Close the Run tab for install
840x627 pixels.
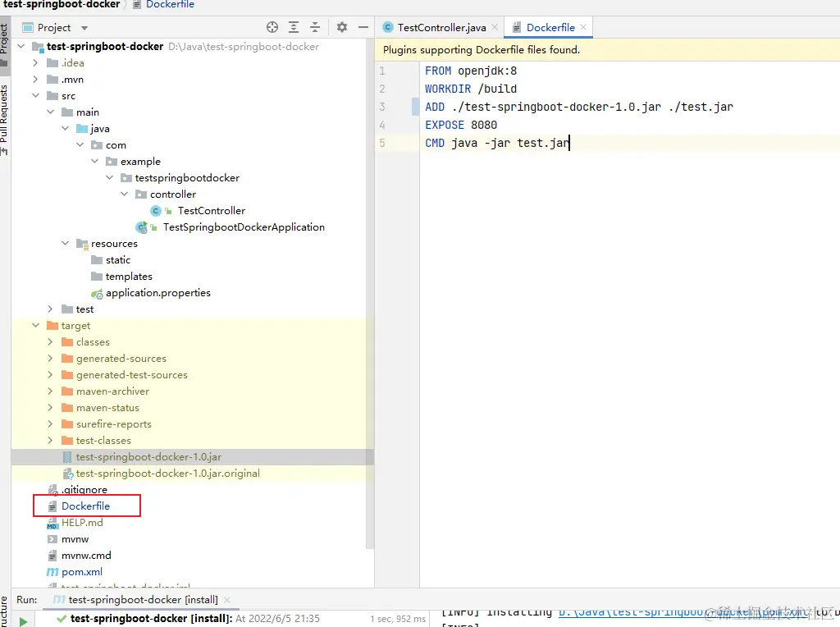227,600
